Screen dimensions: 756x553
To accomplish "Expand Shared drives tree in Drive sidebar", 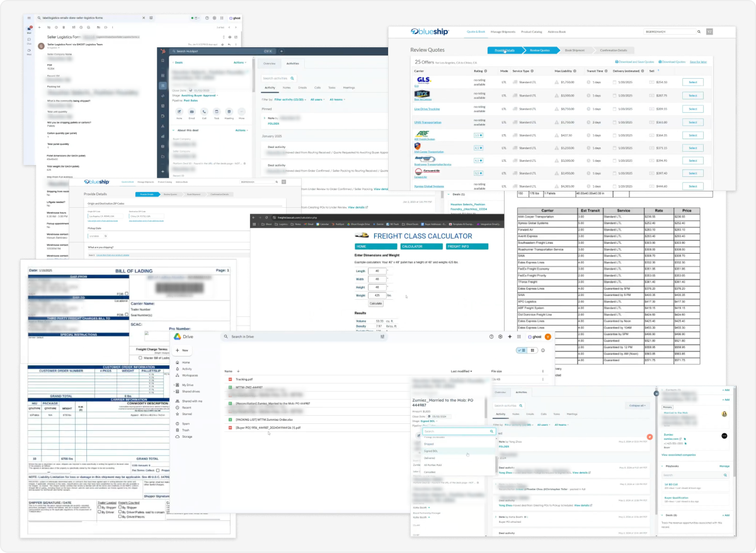I will [175, 391].
